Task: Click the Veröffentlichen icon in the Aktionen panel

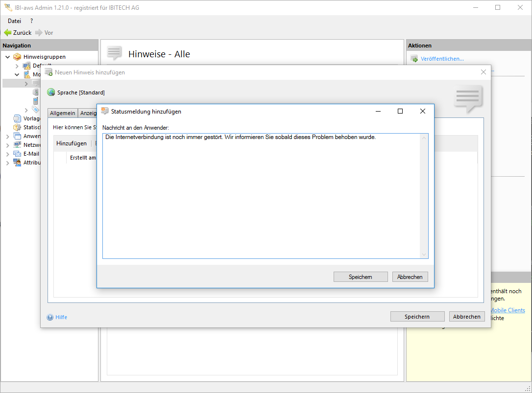Action: click(x=413, y=59)
